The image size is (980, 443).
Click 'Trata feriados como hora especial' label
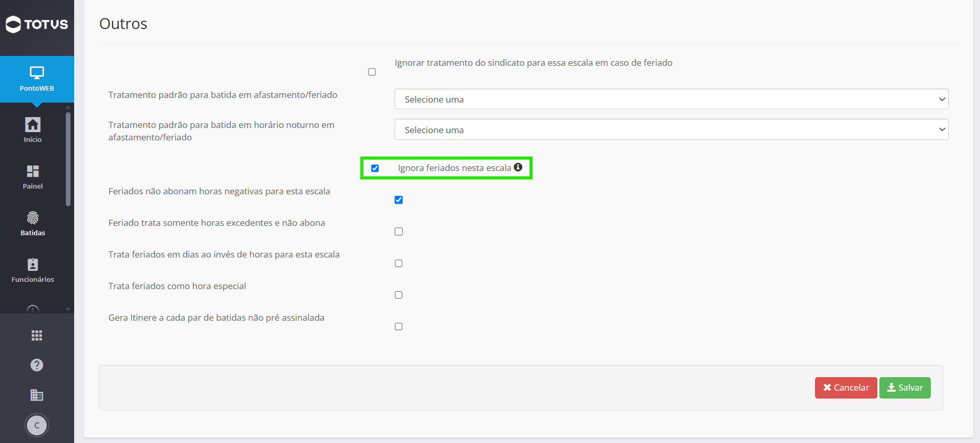[177, 286]
